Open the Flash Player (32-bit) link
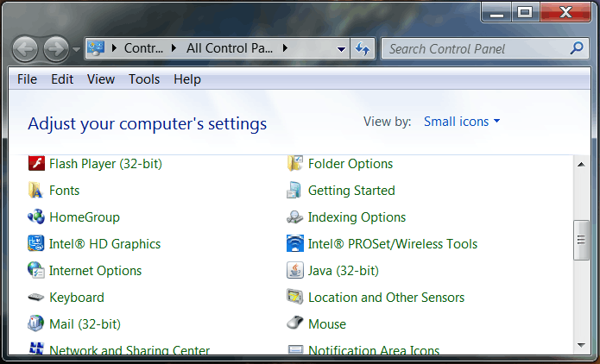Screen dimensions: 600x364 [x=105, y=164]
